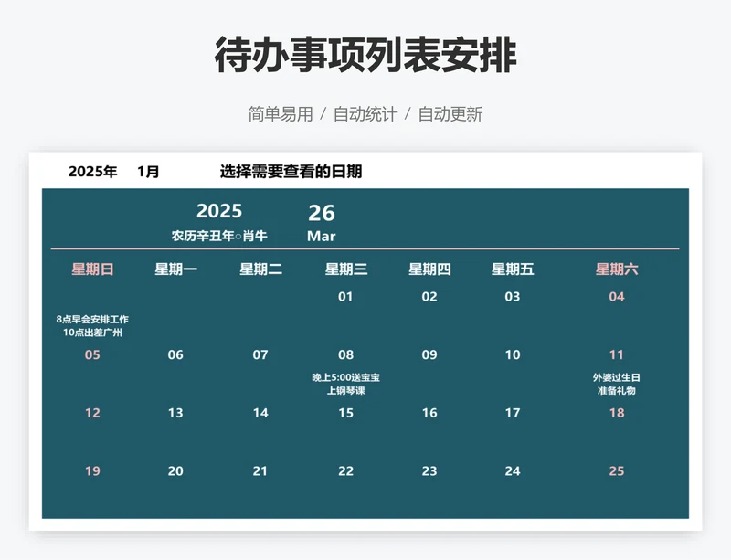Viewport: 731px width, 560px height.
Task: Select calendar date 01
Action: click(345, 297)
